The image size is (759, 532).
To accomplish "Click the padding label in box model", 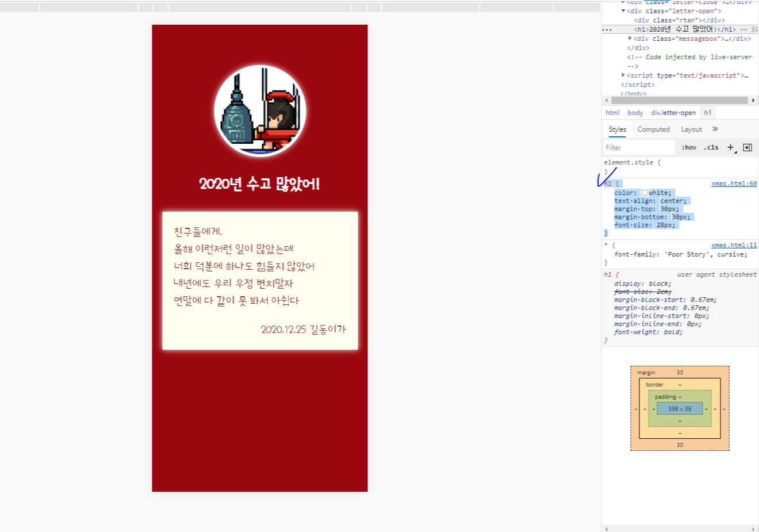I will point(665,397).
